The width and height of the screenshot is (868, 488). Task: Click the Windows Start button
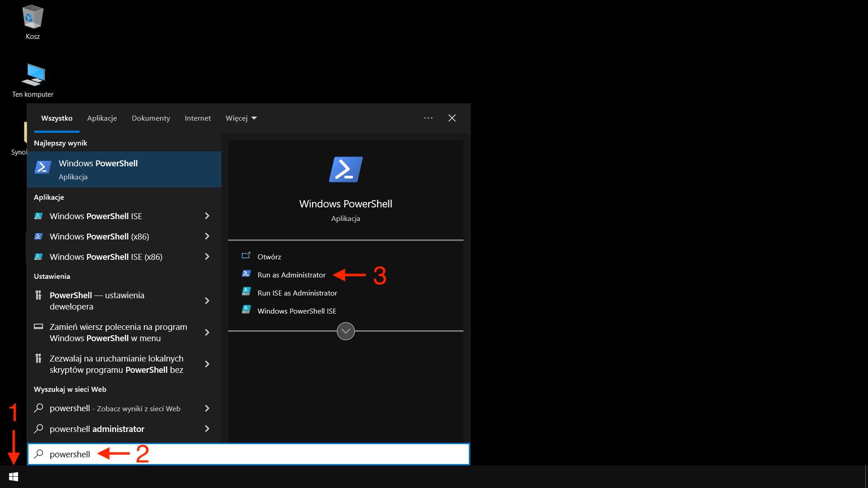click(x=14, y=477)
